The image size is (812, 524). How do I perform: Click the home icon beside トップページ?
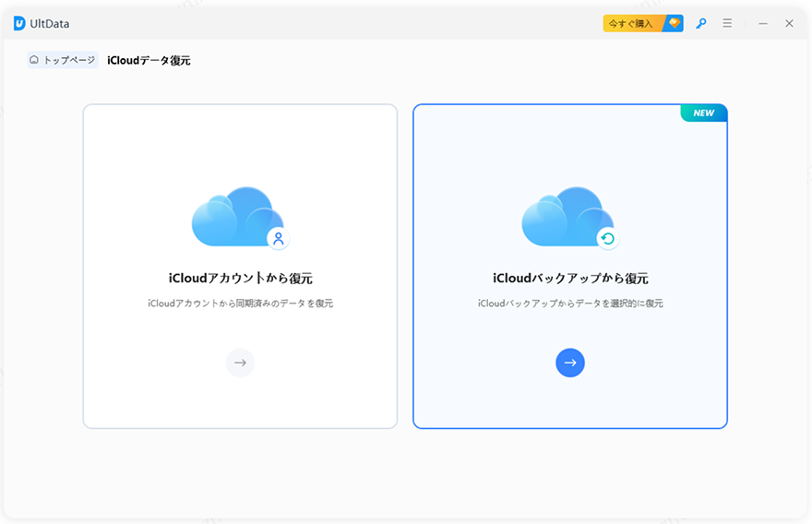click(34, 60)
